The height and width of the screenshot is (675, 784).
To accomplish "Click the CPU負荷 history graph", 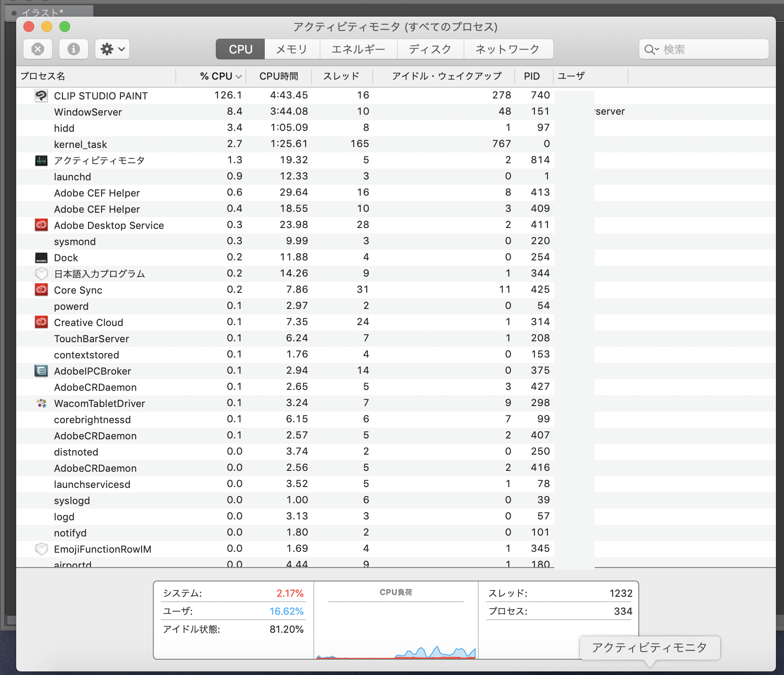I will (x=396, y=631).
